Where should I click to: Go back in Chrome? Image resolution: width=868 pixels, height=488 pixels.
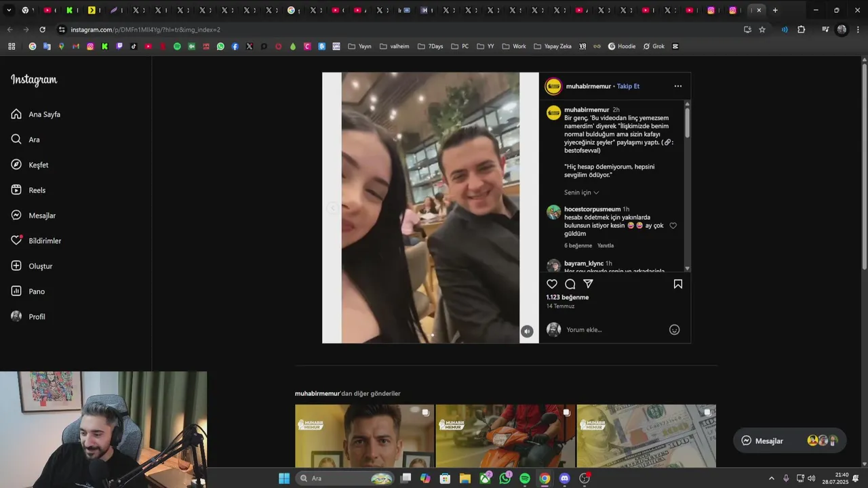(x=9, y=30)
